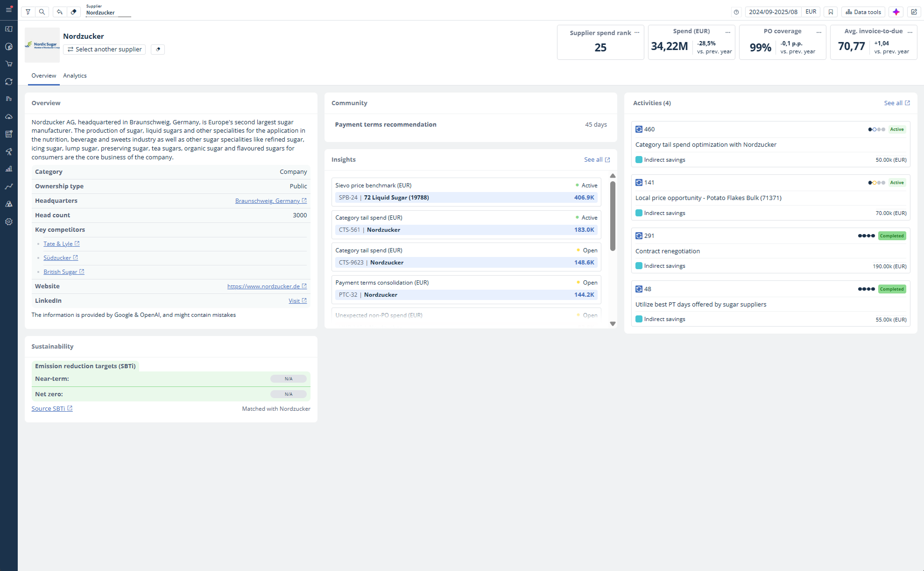
Task: Open the Tate & Lyle competitor link
Action: 58,244
